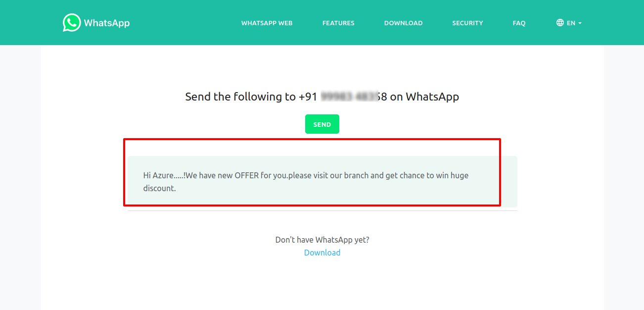This screenshot has height=310, width=644.
Task: Open the FAQ page
Action: pos(519,23)
